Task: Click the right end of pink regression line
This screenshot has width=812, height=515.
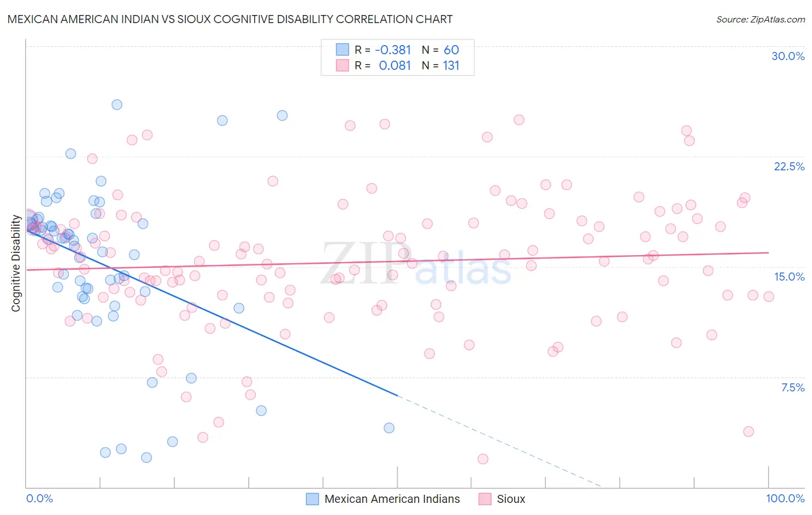Action: pos(769,252)
